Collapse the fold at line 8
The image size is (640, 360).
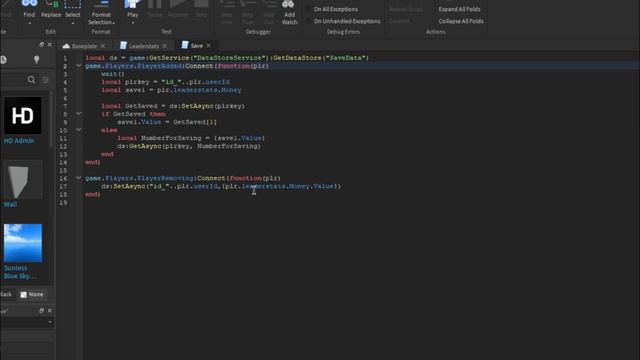pos(78,114)
